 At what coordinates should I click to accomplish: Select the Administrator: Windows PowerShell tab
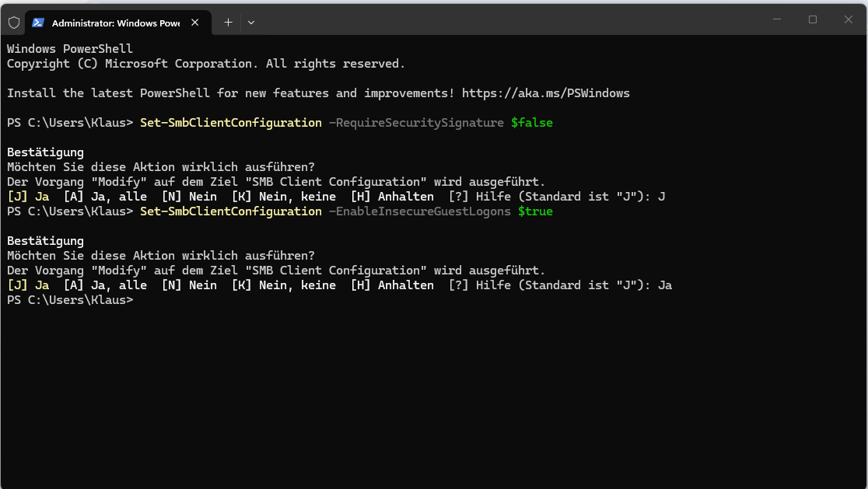click(x=118, y=23)
